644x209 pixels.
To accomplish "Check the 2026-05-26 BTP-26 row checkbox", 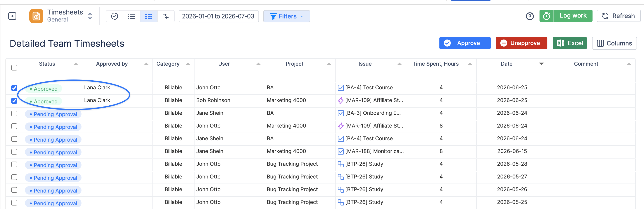I will [14, 190].
